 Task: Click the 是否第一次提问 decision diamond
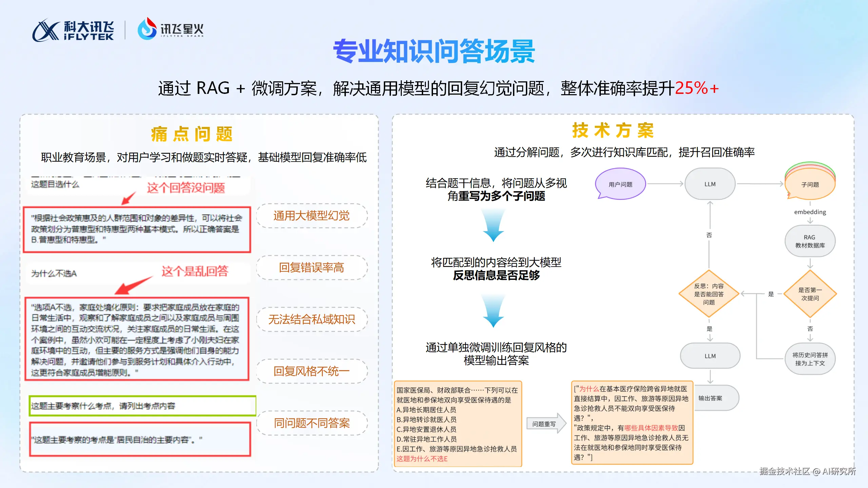coord(810,294)
